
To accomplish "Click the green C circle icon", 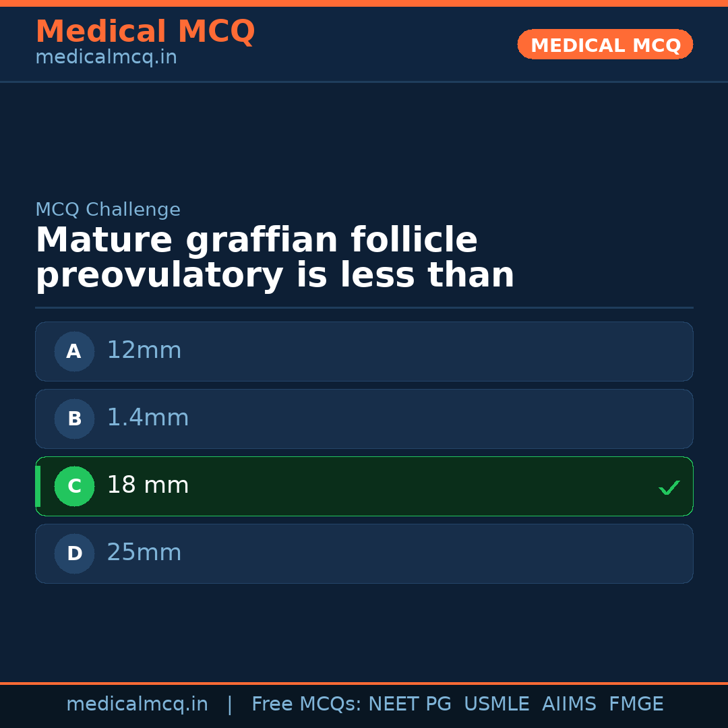I will (x=74, y=486).
